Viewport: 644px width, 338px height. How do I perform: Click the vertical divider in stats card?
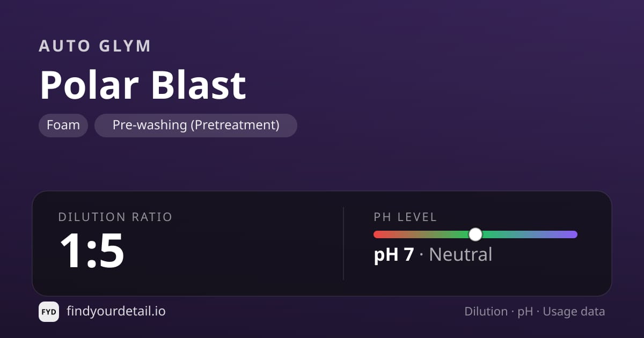click(343, 244)
